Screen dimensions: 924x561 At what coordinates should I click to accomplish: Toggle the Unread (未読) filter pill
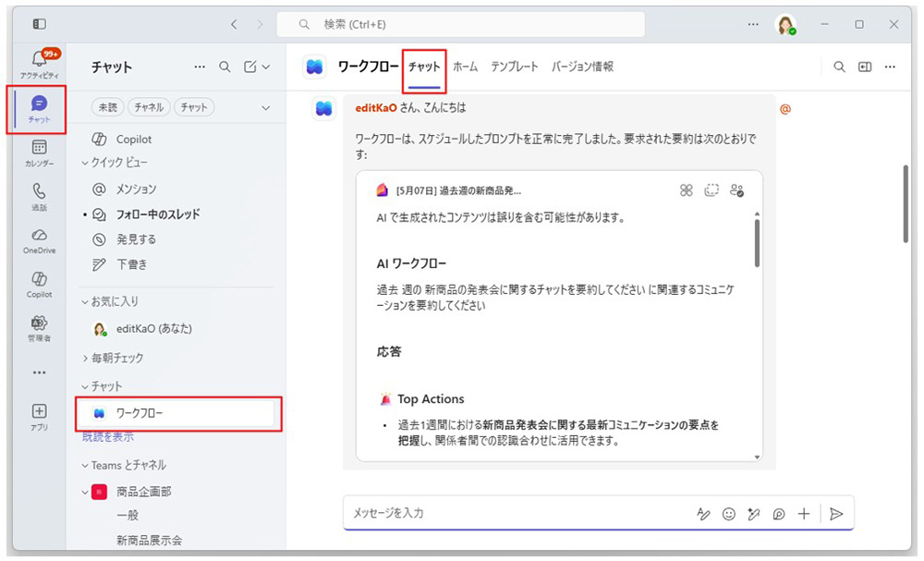(x=108, y=107)
